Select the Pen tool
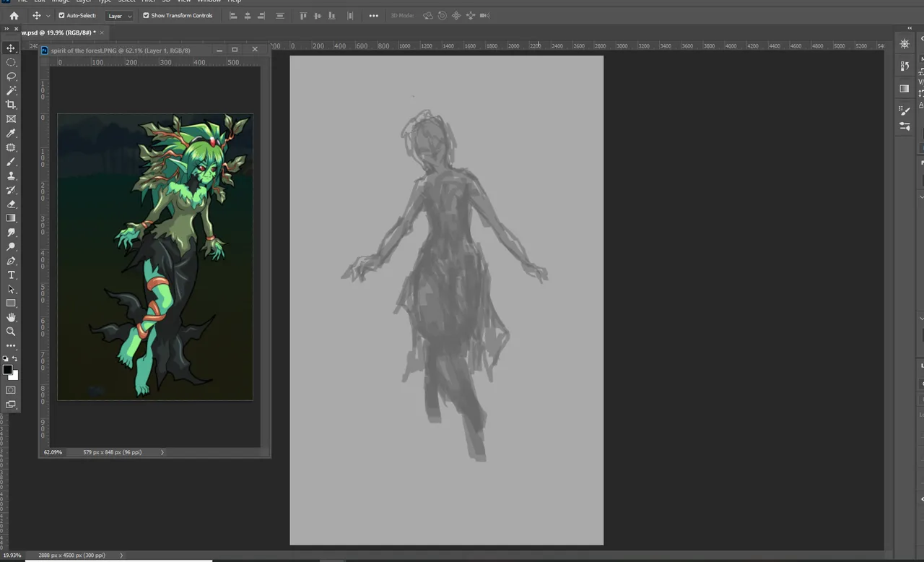Image resolution: width=924 pixels, height=562 pixels. (x=11, y=261)
